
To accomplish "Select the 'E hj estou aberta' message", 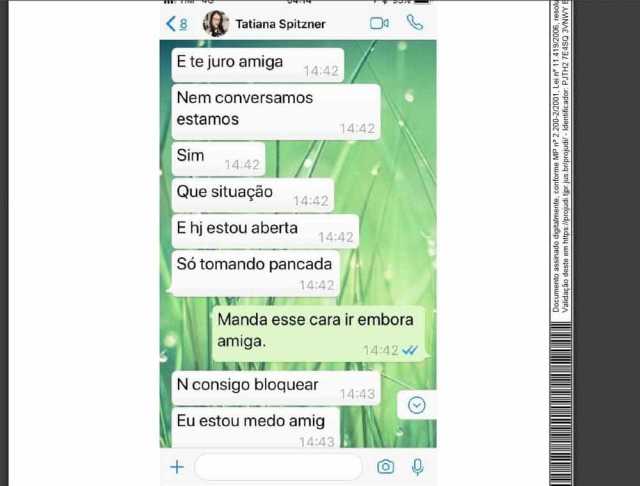I will pos(265,231).
